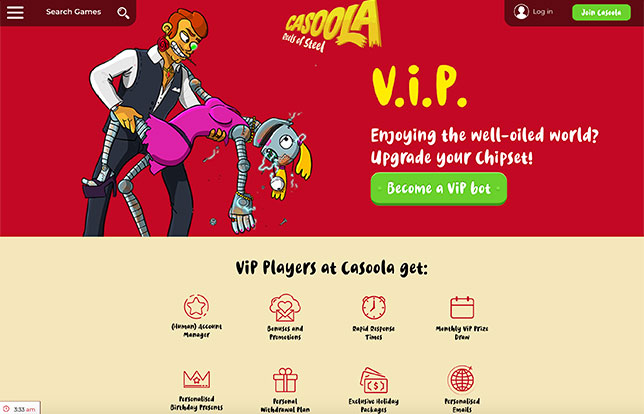Select the Exclusive Holiday Packages money icon
The width and height of the screenshot is (644, 414).
374,380
